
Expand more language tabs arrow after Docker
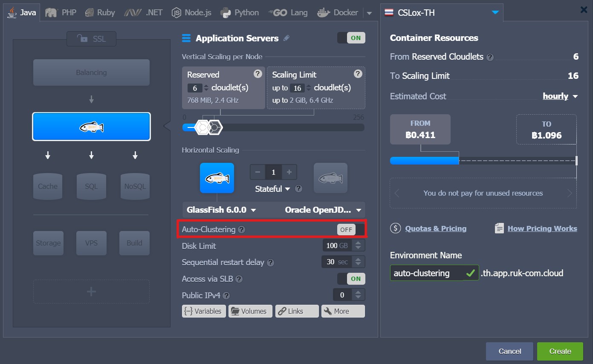(x=370, y=13)
